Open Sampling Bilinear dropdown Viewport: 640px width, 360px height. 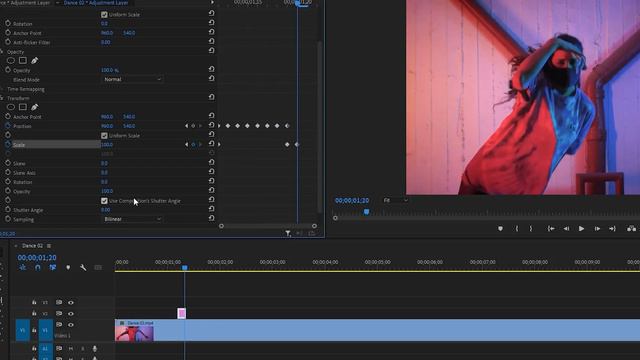click(x=132, y=219)
